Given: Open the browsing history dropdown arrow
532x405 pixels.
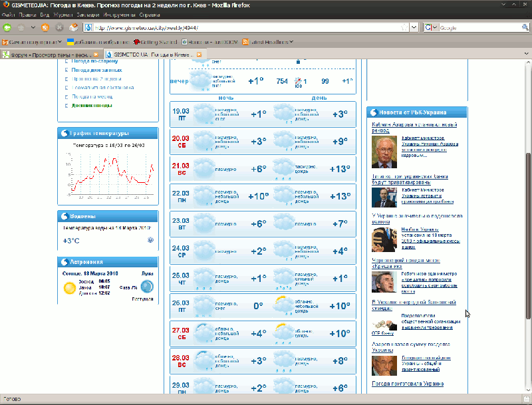Looking at the screenshot, I should pyautogui.click(x=32, y=27).
